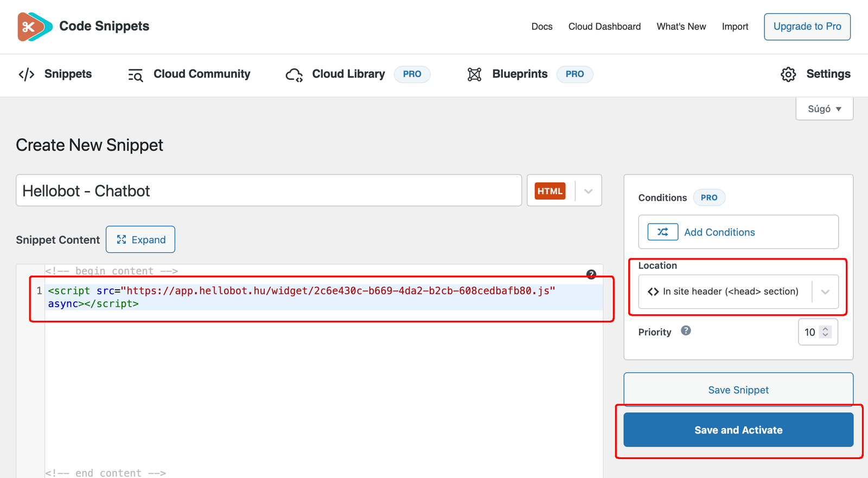Adjust the Priority number stepper arrows
The height and width of the screenshot is (478, 868).
coord(826,332)
